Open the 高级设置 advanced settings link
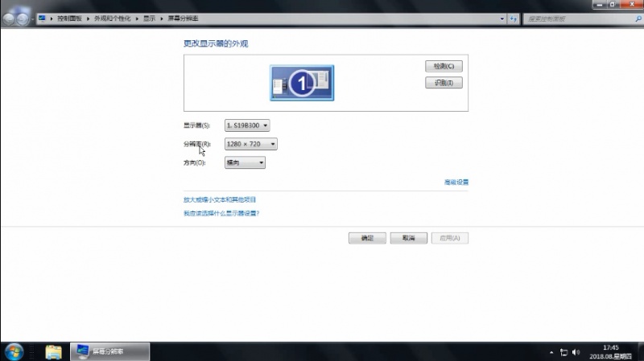 [x=456, y=183]
